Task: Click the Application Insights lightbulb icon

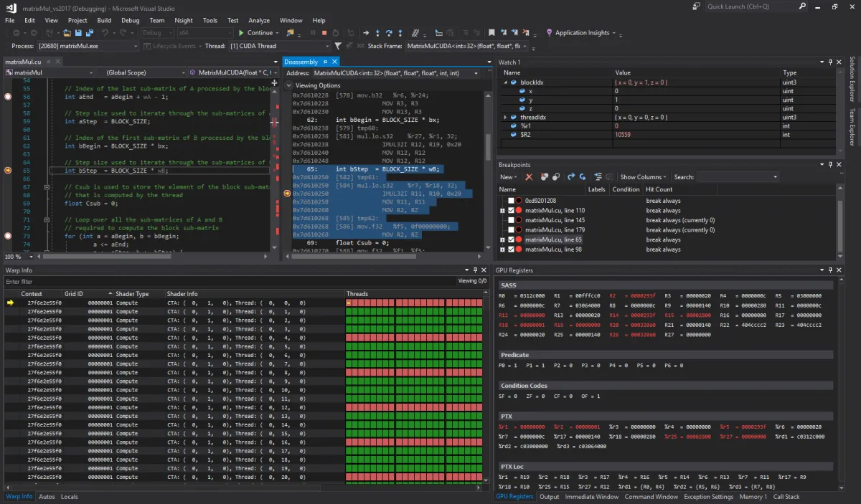Action: [x=550, y=33]
